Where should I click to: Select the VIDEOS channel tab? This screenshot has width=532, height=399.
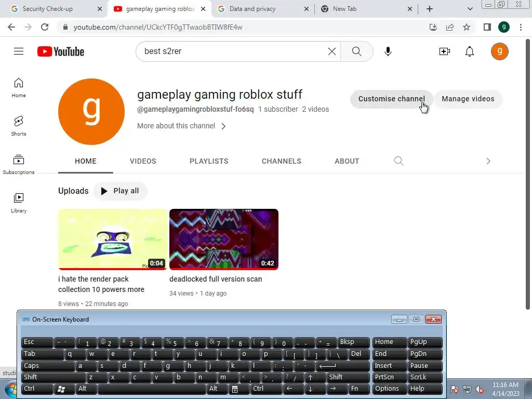(143, 161)
